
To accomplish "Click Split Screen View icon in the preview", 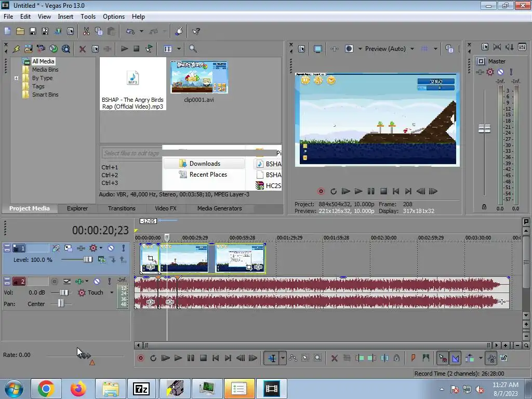I will click(349, 49).
